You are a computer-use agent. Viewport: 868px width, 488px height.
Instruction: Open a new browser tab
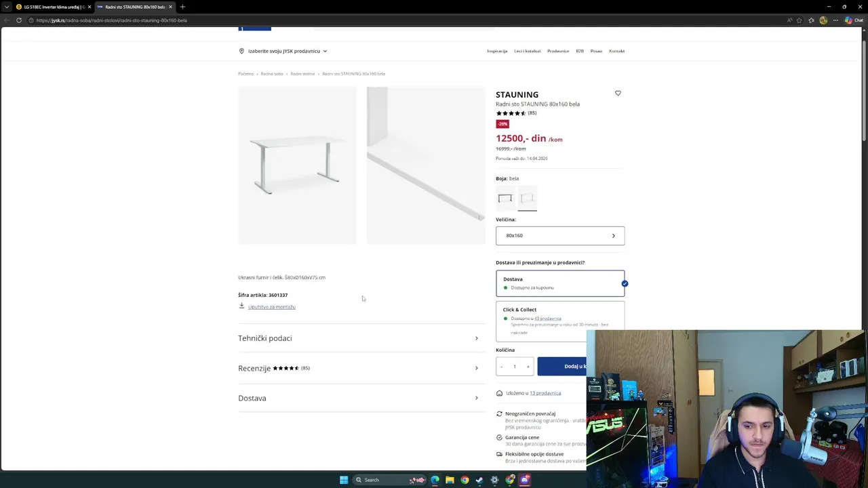182,7
